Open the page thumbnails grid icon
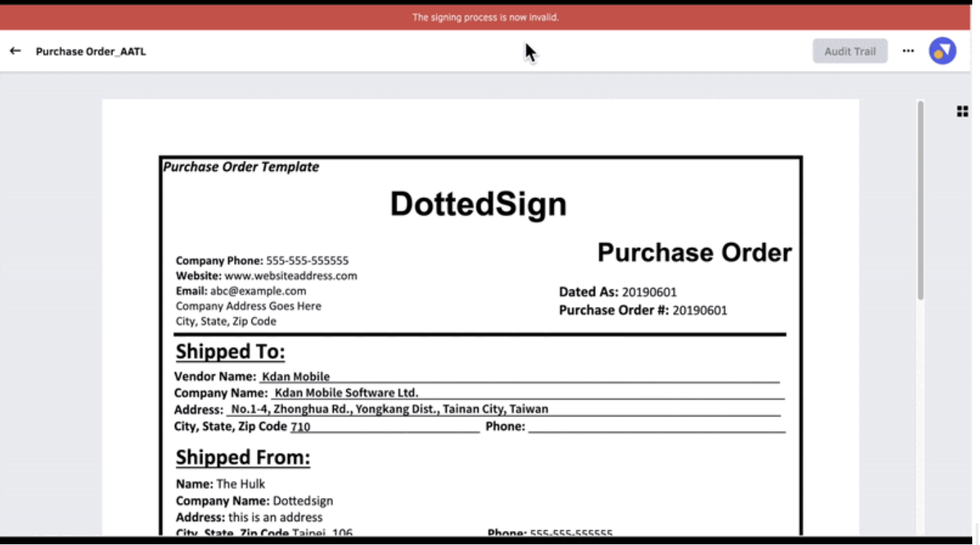980x545 pixels. click(962, 111)
